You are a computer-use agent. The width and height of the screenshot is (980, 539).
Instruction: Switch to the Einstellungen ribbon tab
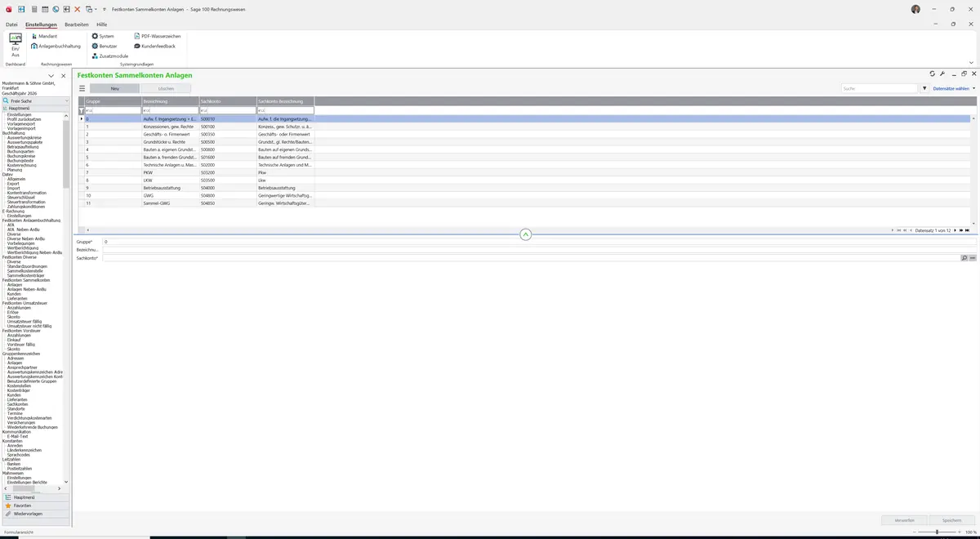point(41,24)
